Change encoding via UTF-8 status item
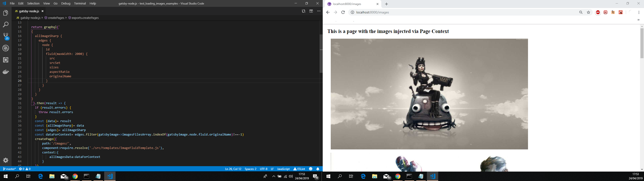Image resolution: width=644 pixels, height=181 pixels. click(x=263, y=169)
